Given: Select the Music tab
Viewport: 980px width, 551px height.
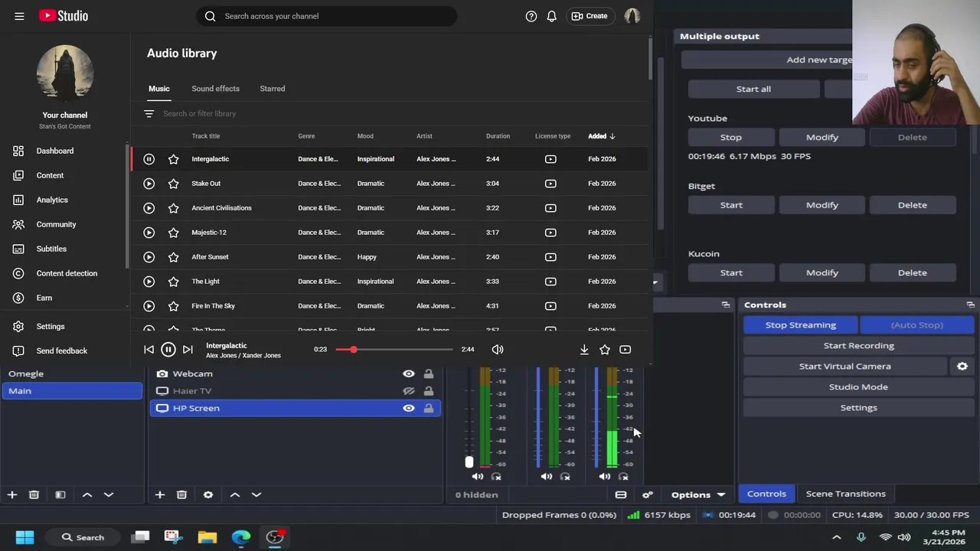Looking at the screenshot, I should (x=159, y=89).
